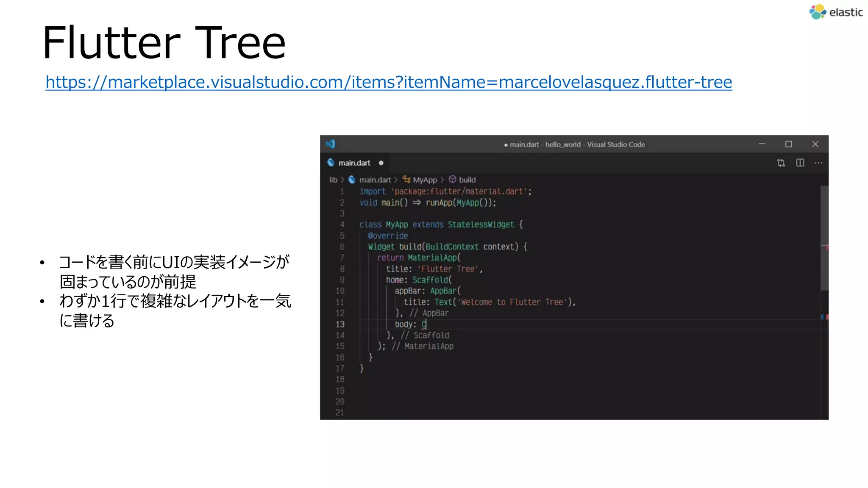
Task: Open the editor More Actions ellipsis
Action: coord(818,163)
